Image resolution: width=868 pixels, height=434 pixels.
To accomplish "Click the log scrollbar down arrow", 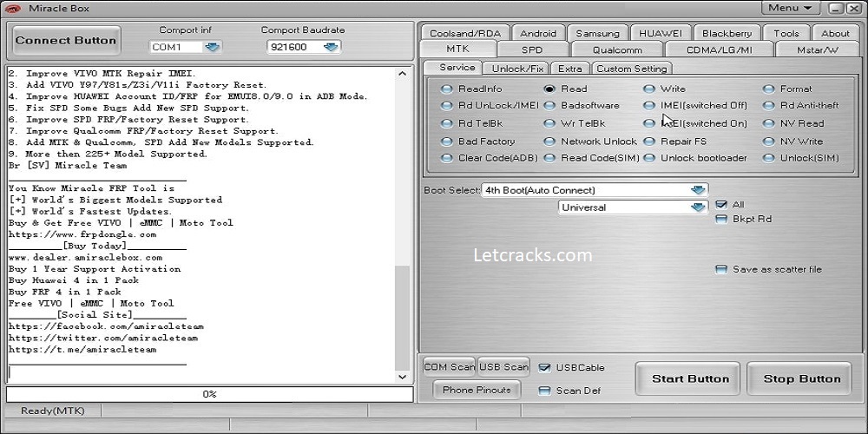I will coord(403,377).
